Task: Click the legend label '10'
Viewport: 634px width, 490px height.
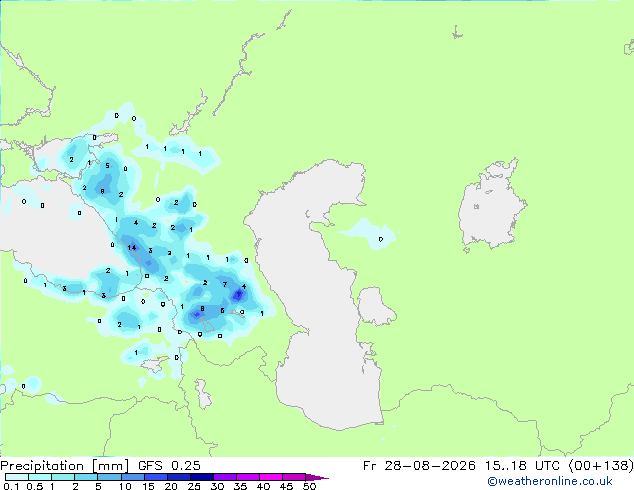Action: (x=125, y=486)
